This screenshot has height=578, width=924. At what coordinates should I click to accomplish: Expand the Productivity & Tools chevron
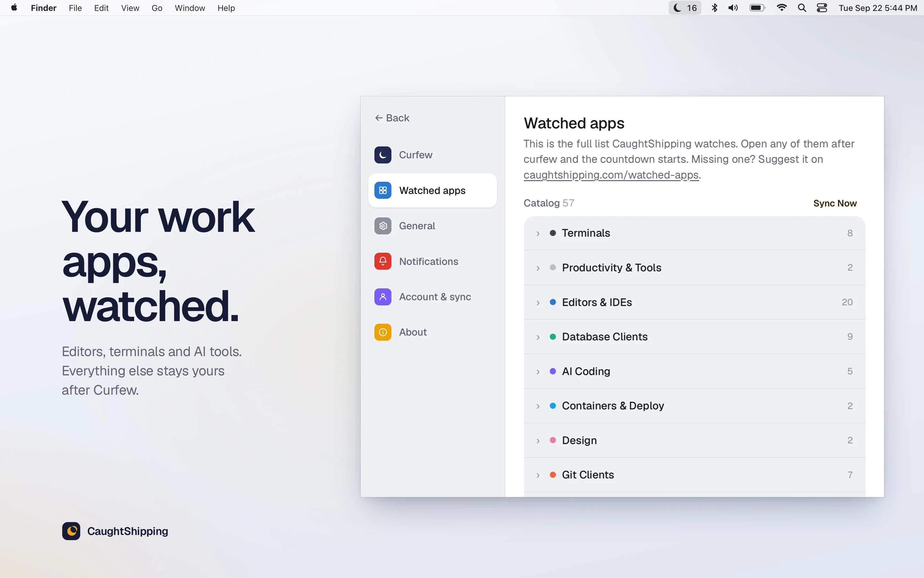coord(538,268)
